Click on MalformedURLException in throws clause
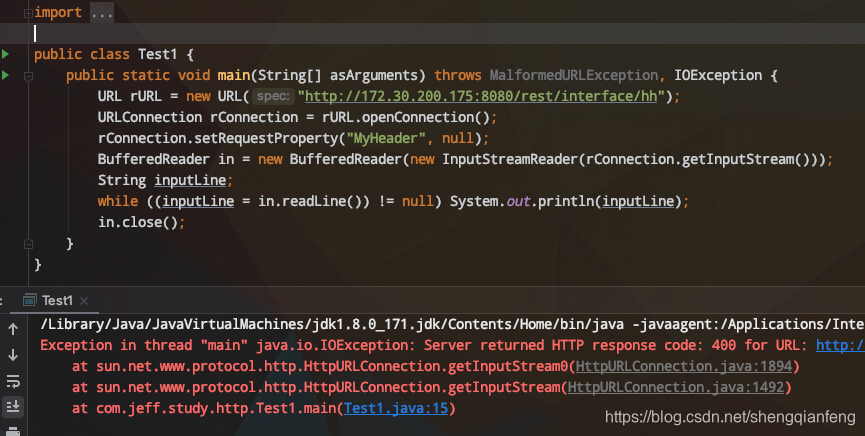The width and height of the screenshot is (865, 436). pyautogui.click(x=574, y=75)
